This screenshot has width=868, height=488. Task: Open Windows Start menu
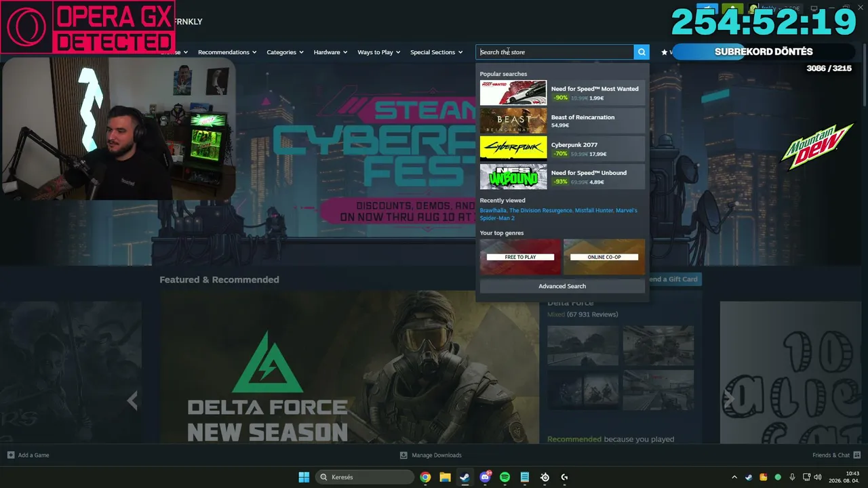click(x=304, y=477)
